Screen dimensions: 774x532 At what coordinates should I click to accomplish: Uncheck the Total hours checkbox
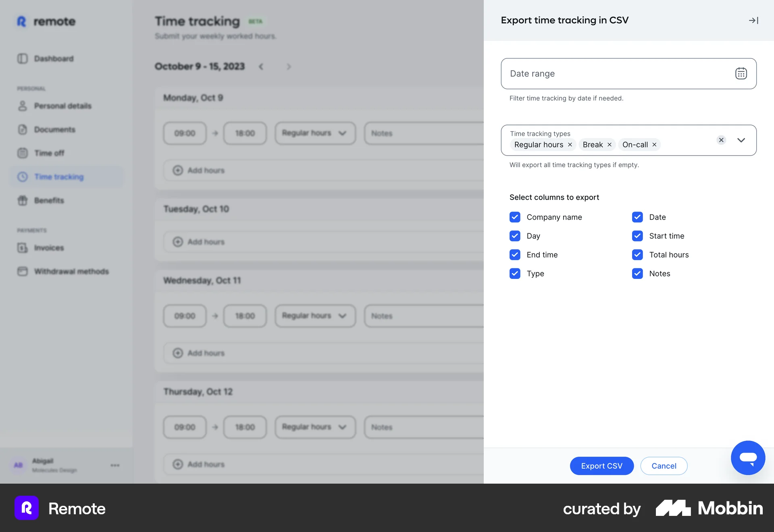637,255
